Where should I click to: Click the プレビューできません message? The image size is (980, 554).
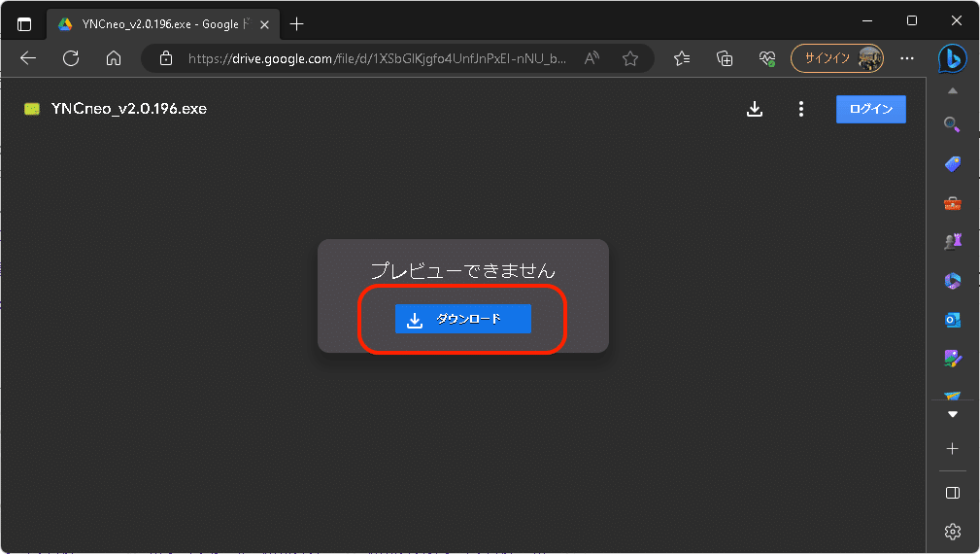[463, 270]
